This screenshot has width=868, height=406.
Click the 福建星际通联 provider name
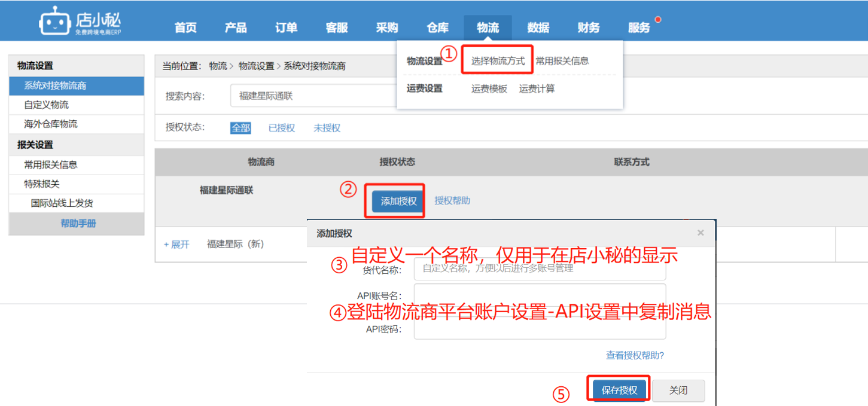click(227, 190)
